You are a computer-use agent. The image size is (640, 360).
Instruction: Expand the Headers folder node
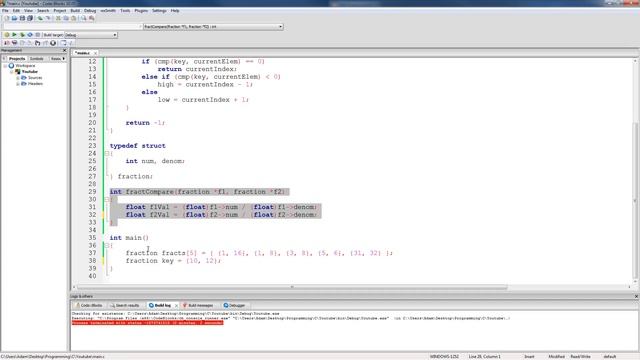[18, 84]
